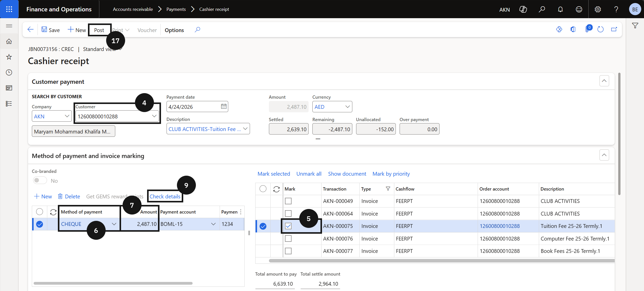The height and width of the screenshot is (291, 644).
Task: Filter the Type column
Action: coord(388,189)
